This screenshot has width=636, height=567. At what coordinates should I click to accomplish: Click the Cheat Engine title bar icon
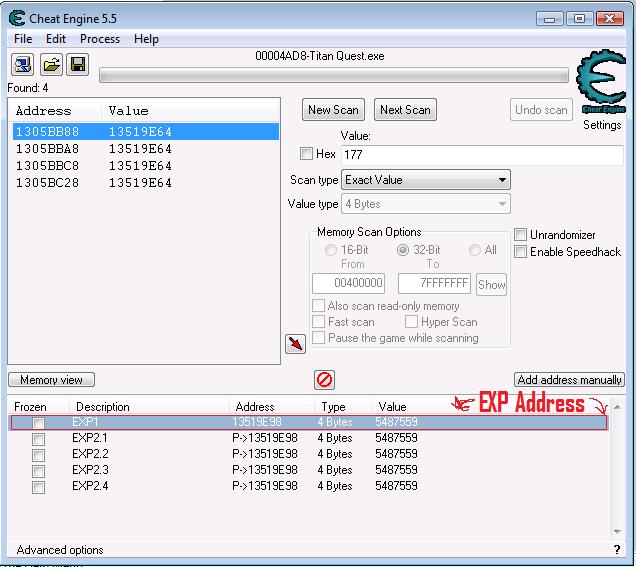tap(17, 18)
